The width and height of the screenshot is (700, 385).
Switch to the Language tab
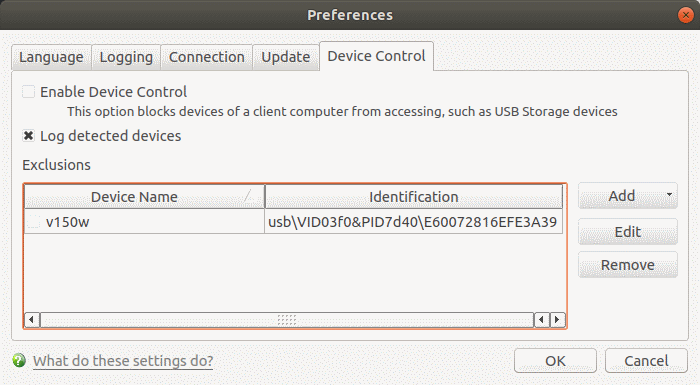click(51, 57)
